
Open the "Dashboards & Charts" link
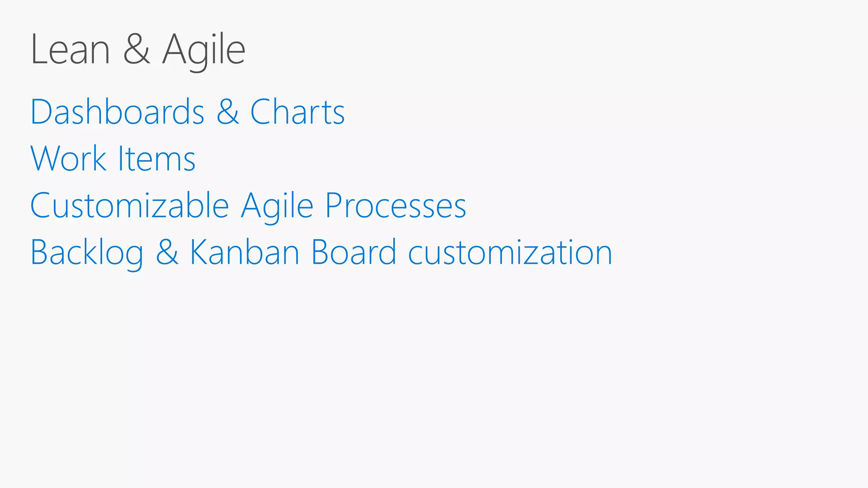[187, 112]
